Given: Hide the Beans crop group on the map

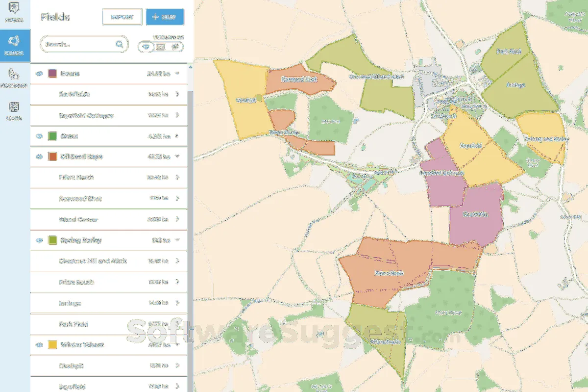Looking at the screenshot, I should 40,74.
